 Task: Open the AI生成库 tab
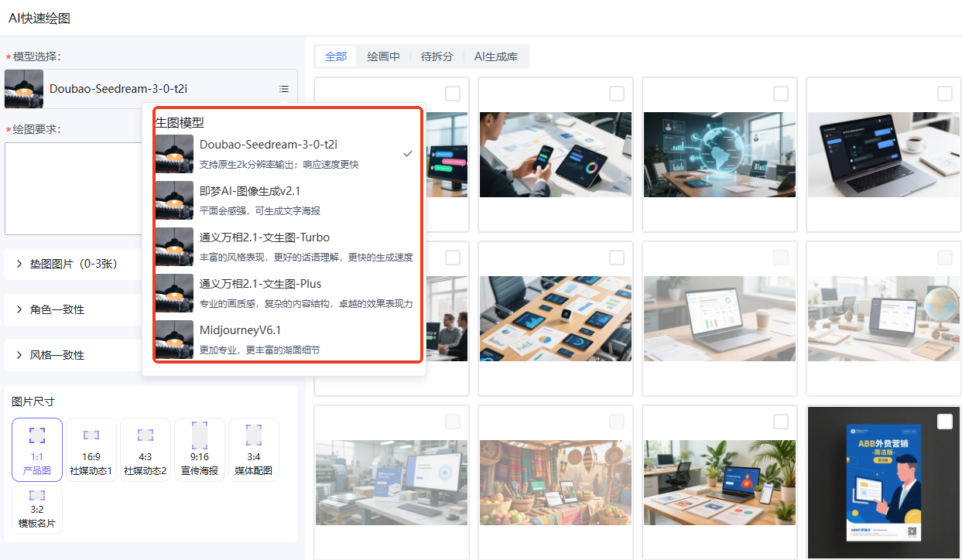click(495, 56)
